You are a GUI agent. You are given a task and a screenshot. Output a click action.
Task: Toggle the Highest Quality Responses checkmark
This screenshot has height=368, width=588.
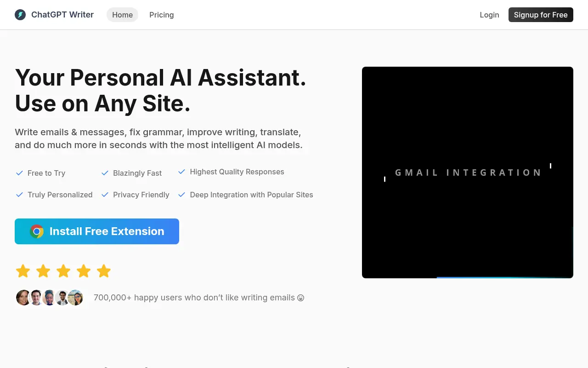(x=181, y=171)
